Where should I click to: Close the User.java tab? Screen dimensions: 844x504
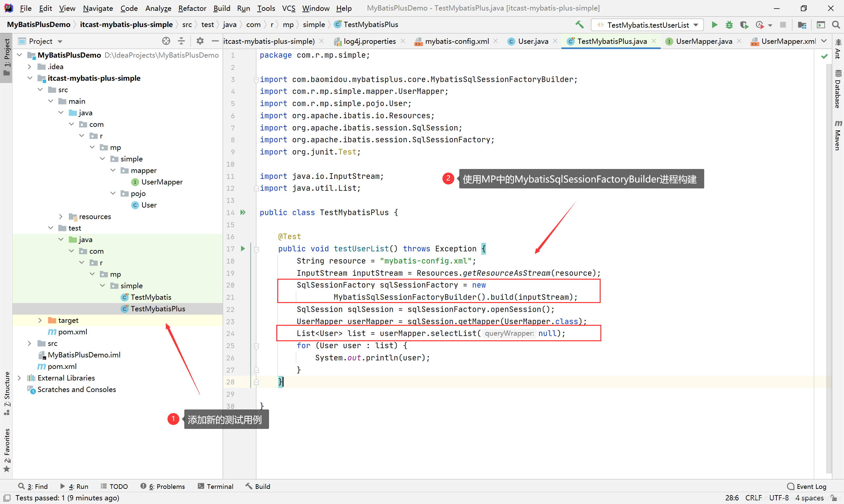point(555,41)
